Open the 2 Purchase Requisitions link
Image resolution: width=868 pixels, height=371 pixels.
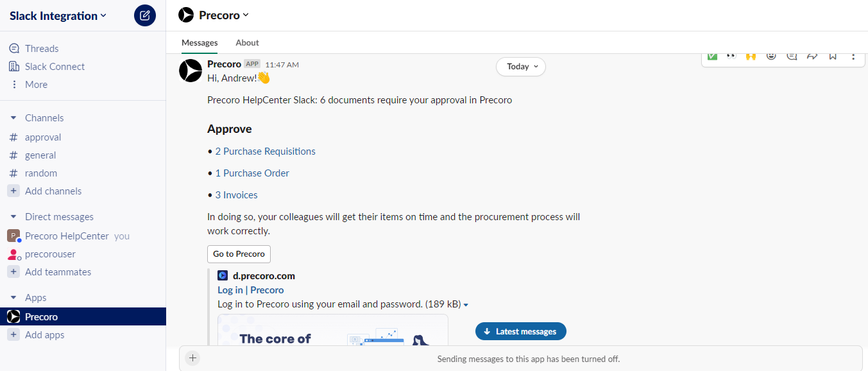click(x=266, y=151)
